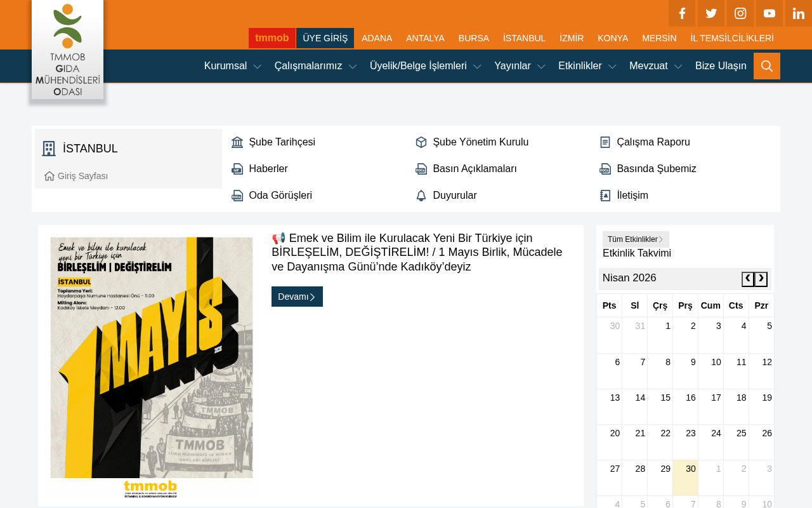Select April 1 in the calendar
Screen dimensions: 812x508
[660, 335]
